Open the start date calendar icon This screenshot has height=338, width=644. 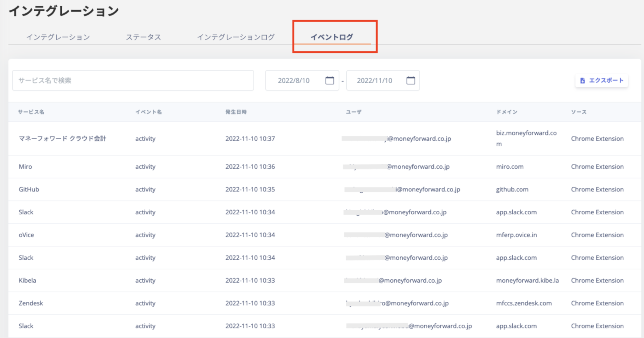coord(330,80)
